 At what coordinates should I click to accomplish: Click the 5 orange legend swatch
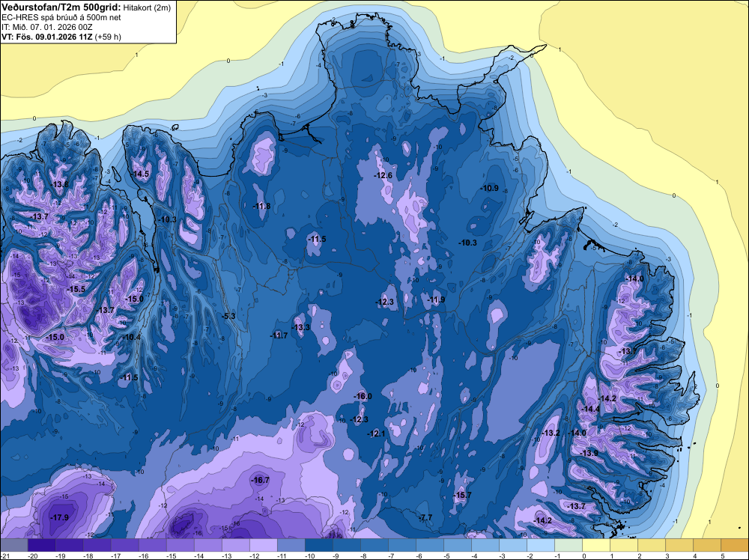[x=735, y=545]
